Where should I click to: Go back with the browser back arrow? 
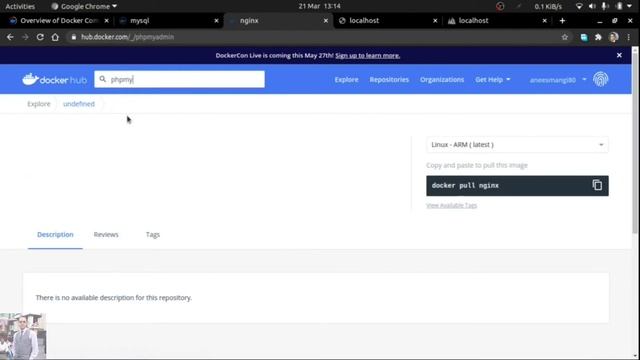tap(10, 37)
